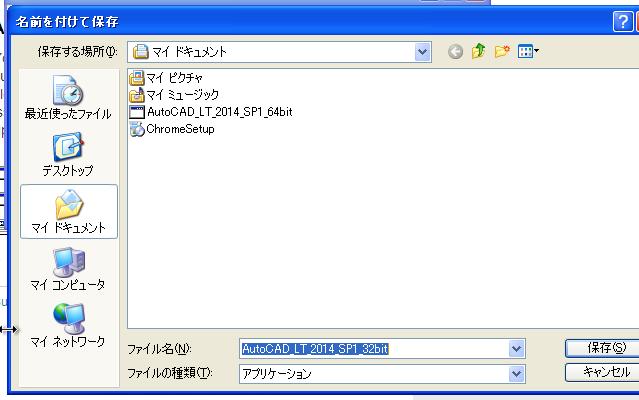Select マイ ドキュメント in places bar
The width and height of the screenshot is (639, 400).
tap(68, 211)
